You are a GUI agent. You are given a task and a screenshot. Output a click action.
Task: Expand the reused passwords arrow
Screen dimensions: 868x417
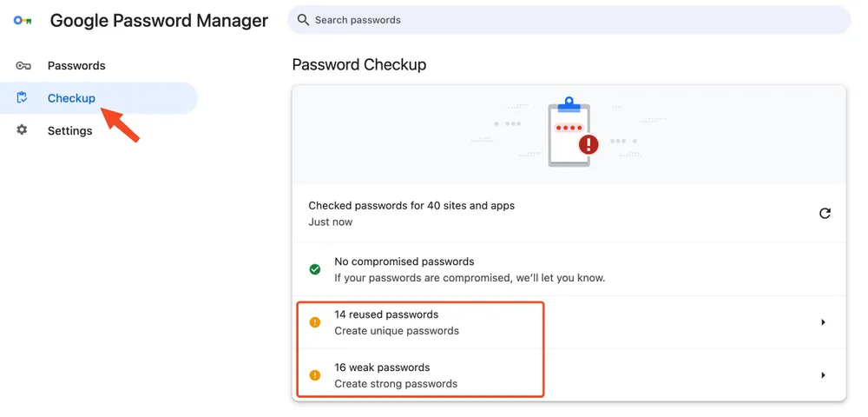(823, 322)
